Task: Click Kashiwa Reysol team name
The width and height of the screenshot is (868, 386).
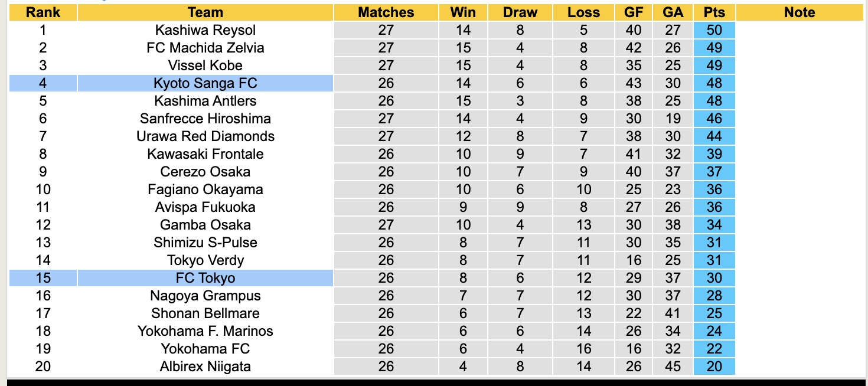Action: pyautogui.click(x=205, y=30)
